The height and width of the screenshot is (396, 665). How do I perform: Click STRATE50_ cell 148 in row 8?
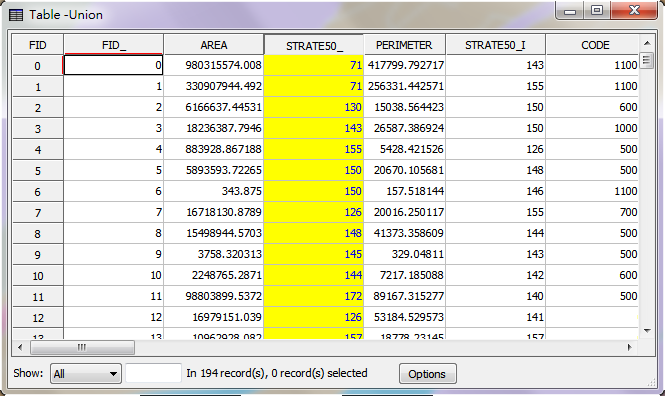click(x=314, y=233)
